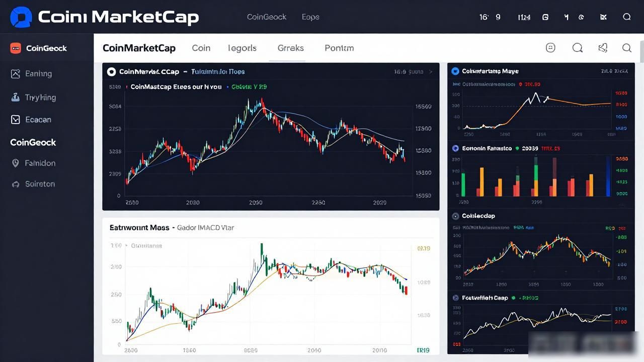Click the smiley face icon in white toolbar
The width and height of the screenshot is (644, 362).
coord(550,48)
